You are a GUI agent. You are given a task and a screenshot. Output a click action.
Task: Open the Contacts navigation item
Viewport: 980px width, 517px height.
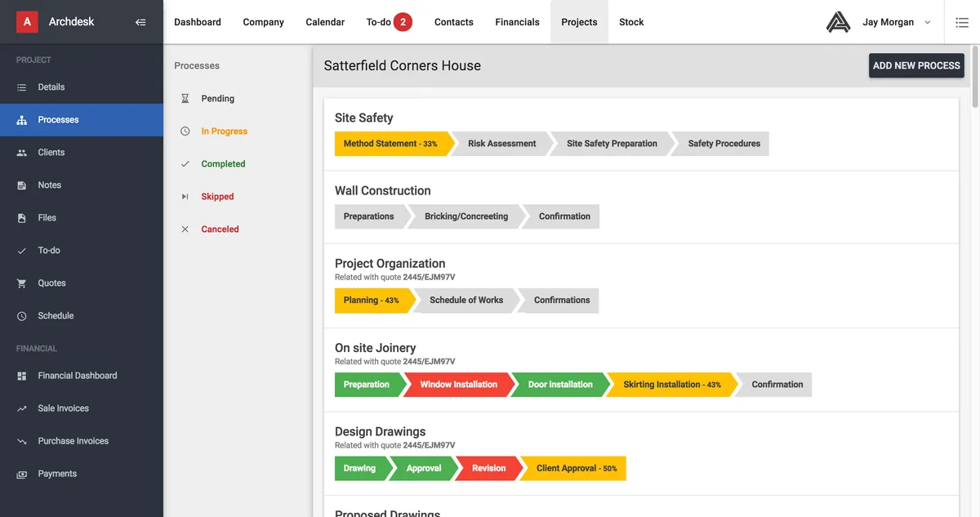[x=453, y=22]
